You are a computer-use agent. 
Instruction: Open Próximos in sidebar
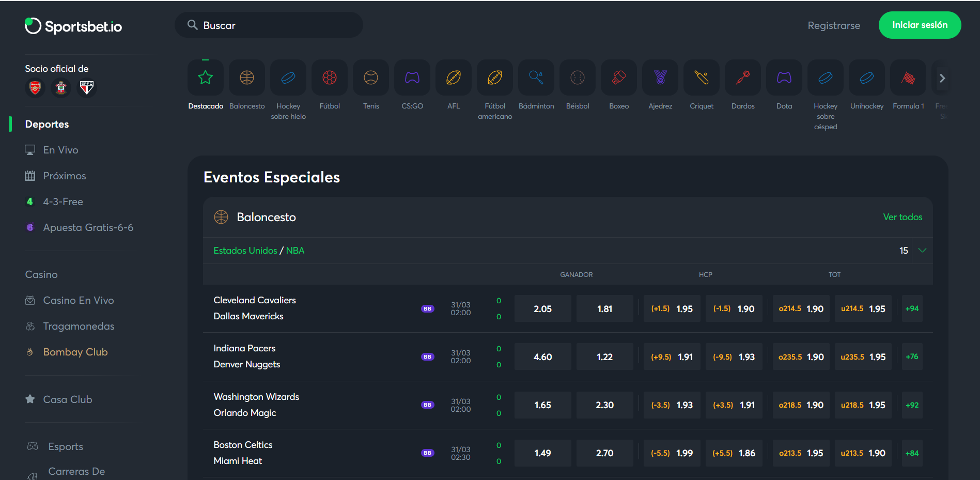pos(56,176)
